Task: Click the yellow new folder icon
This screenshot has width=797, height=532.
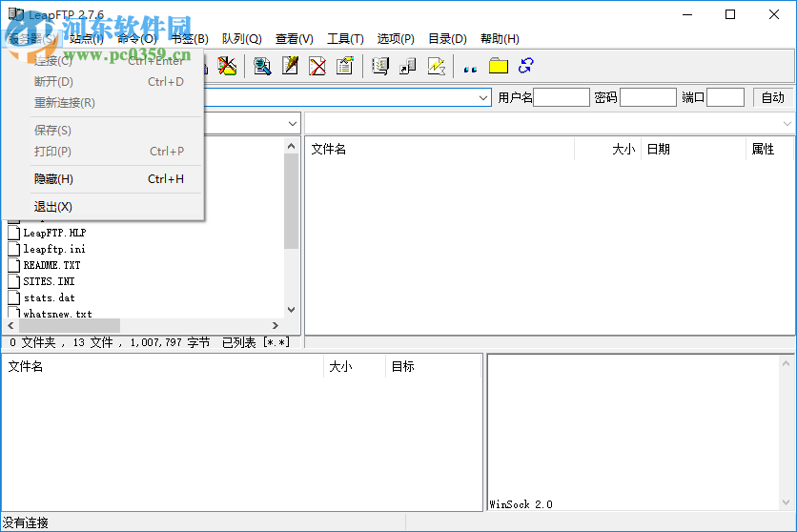Action: [x=498, y=66]
